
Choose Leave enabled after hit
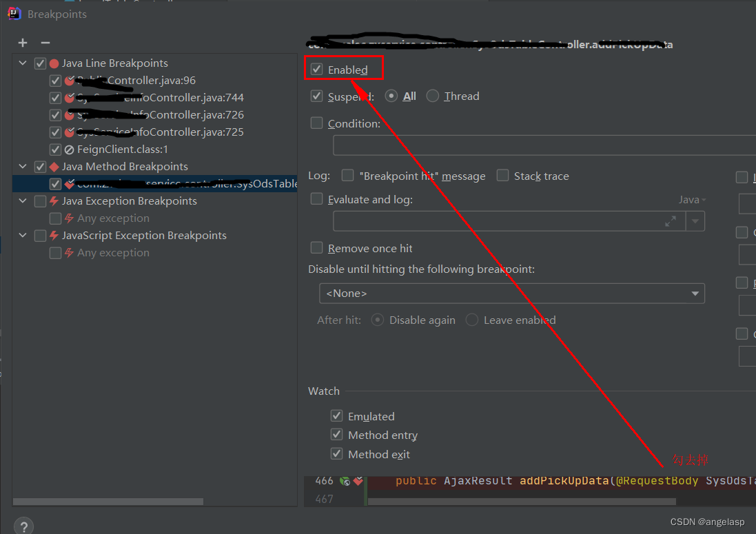point(471,320)
